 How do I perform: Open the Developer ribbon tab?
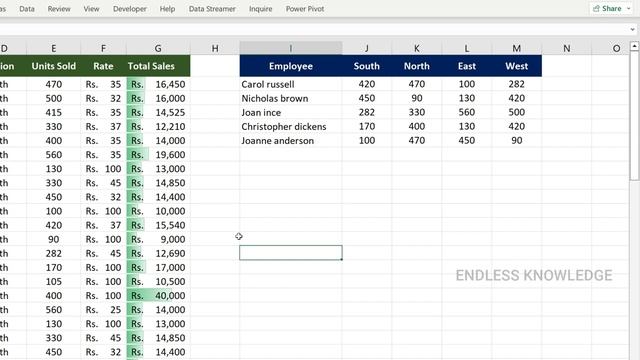[x=130, y=9]
